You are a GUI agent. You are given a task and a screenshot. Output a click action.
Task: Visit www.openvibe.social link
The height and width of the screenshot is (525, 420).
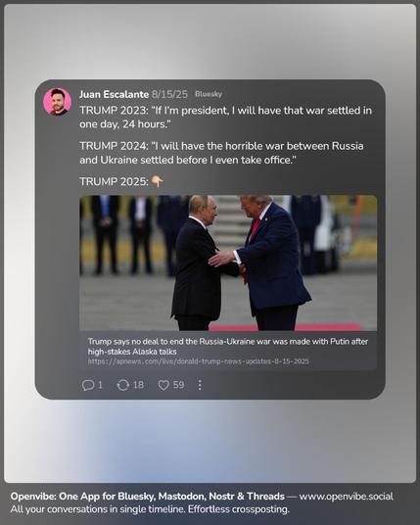pos(346,497)
